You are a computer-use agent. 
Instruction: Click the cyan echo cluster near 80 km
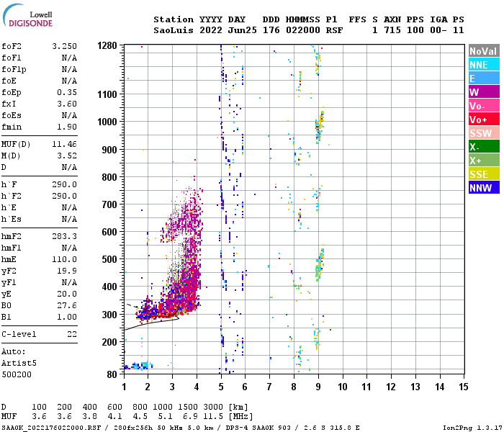[139, 366]
